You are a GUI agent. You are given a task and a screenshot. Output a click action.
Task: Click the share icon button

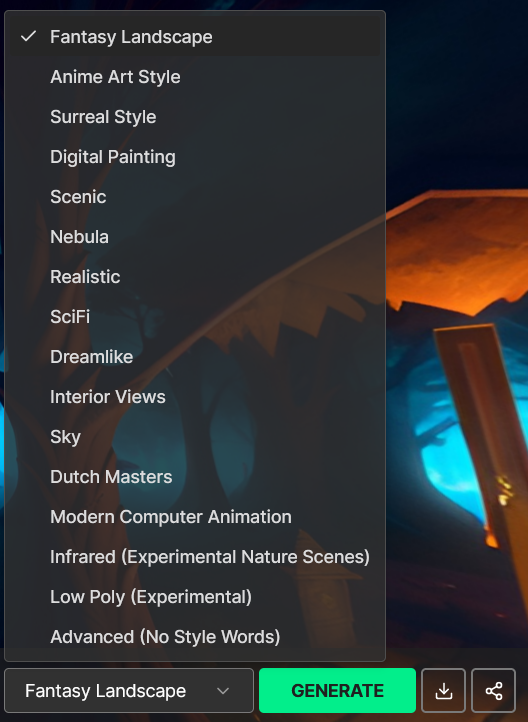(493, 690)
